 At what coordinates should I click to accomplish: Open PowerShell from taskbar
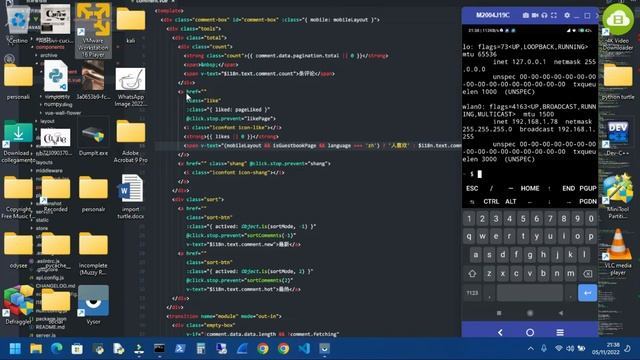(180, 349)
